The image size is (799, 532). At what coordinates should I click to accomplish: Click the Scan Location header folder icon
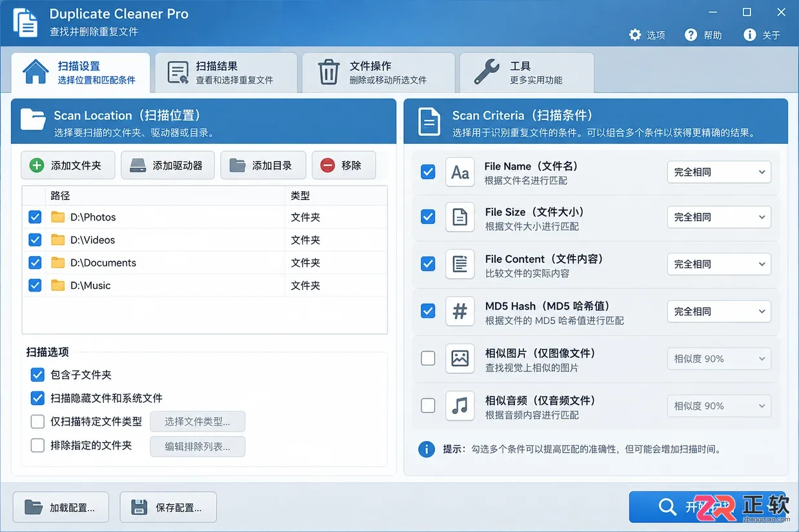coord(33,119)
